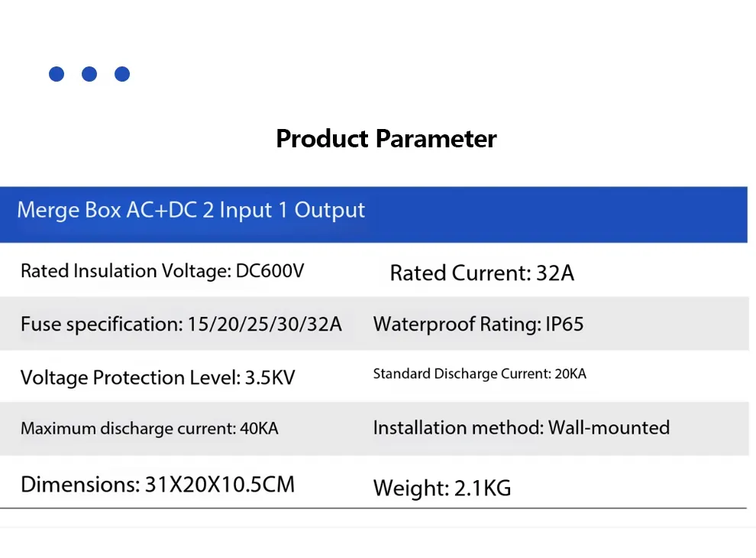The image size is (756, 558).
Task: Click the Weight 2.1KG text
Action: [x=442, y=488]
